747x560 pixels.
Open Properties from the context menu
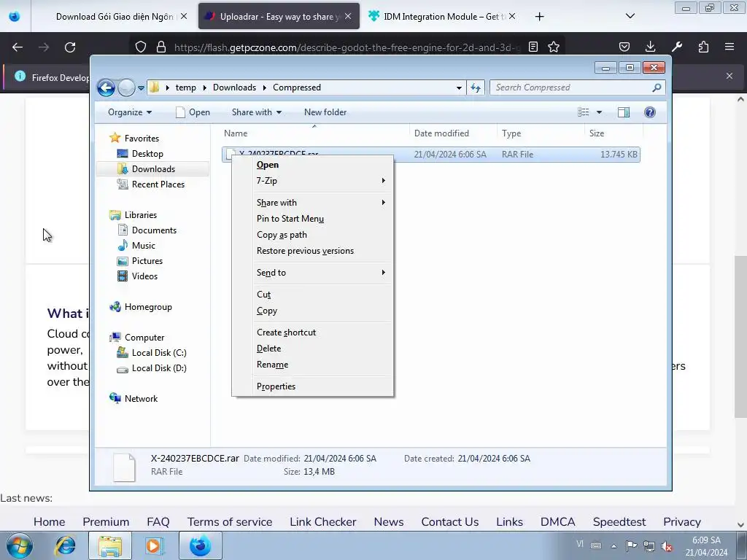point(313,386)
